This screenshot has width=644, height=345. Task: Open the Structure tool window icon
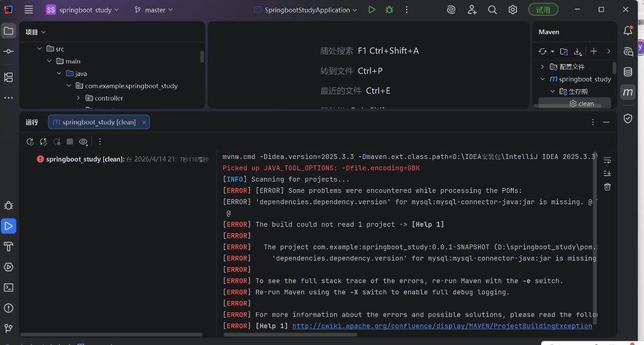click(x=9, y=77)
